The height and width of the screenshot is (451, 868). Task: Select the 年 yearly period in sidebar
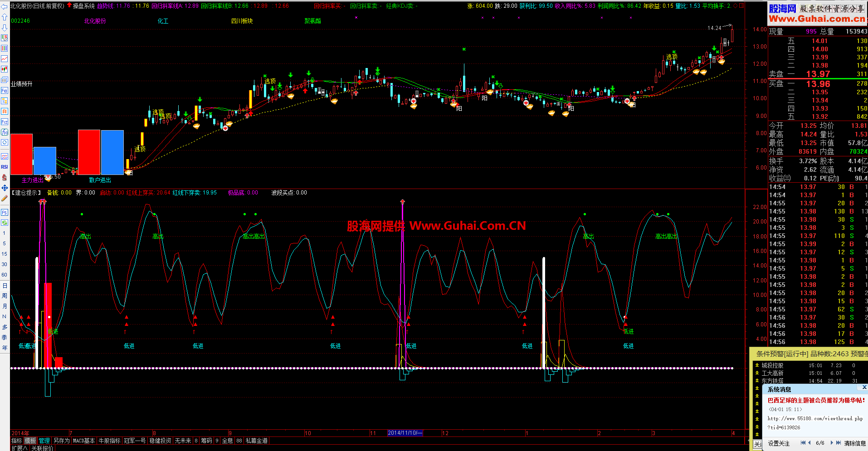(5, 348)
